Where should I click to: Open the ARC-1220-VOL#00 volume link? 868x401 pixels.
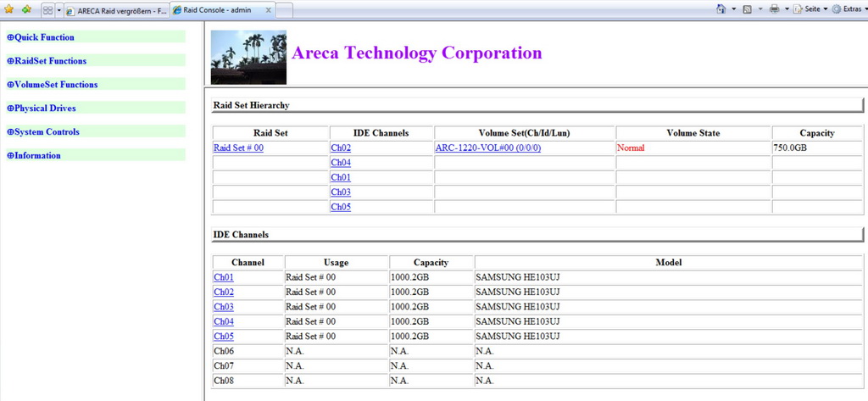coord(488,148)
